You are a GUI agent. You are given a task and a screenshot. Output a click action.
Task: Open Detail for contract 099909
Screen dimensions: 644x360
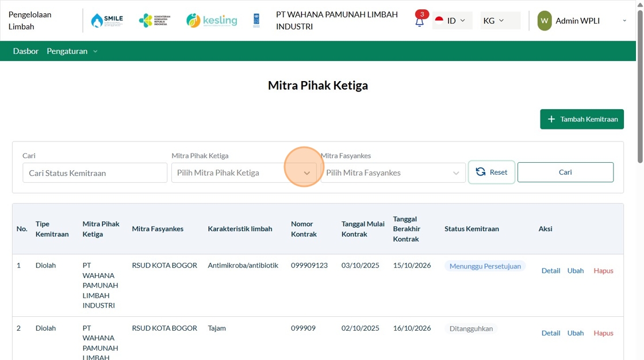coord(551,333)
